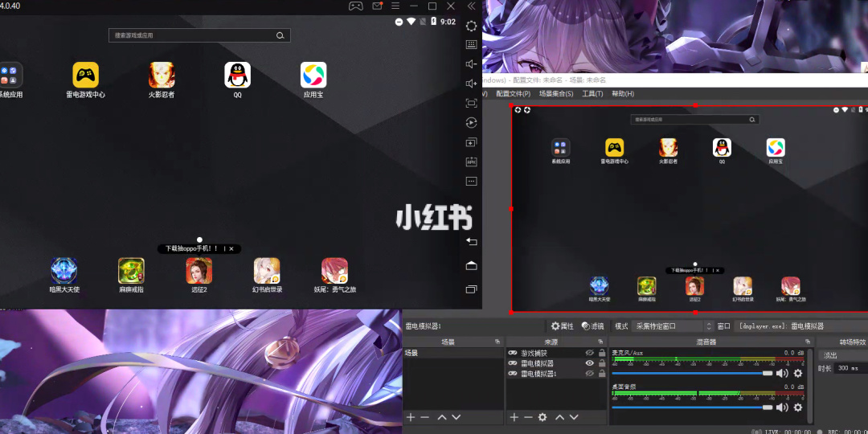Open keyboard mapping in LDPlayer sidebar
Screen dimensions: 868x434
click(x=471, y=44)
